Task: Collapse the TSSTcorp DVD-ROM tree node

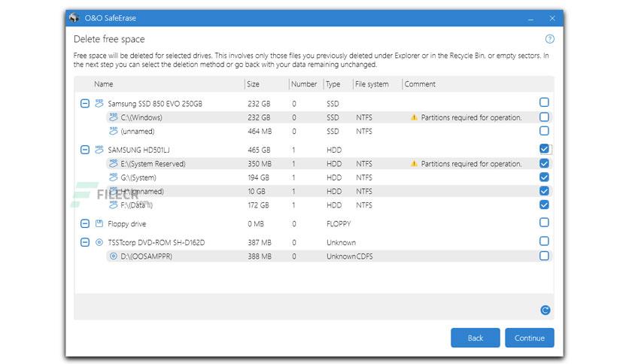Action: pyautogui.click(x=84, y=242)
